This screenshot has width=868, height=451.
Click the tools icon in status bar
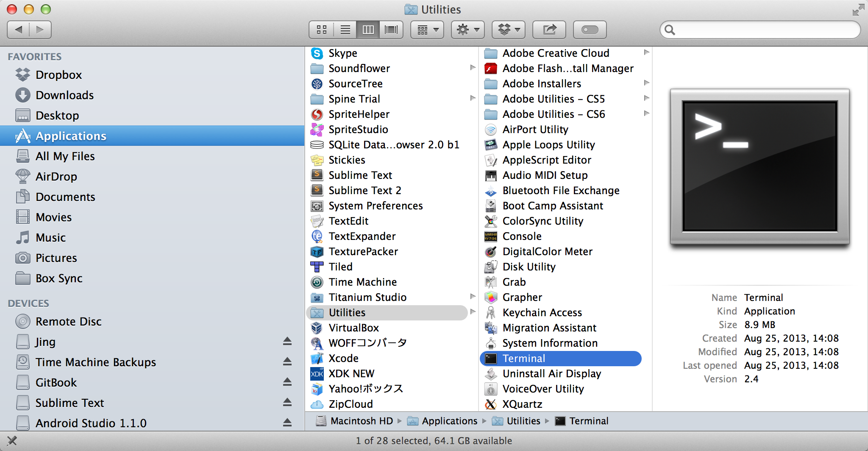pyautogui.click(x=12, y=441)
